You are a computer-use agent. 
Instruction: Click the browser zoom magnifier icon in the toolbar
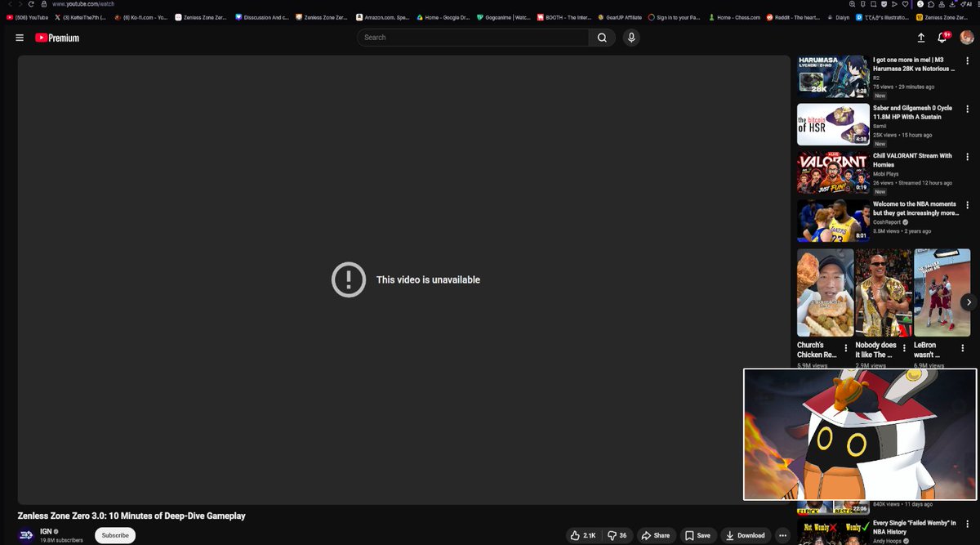pos(851,4)
